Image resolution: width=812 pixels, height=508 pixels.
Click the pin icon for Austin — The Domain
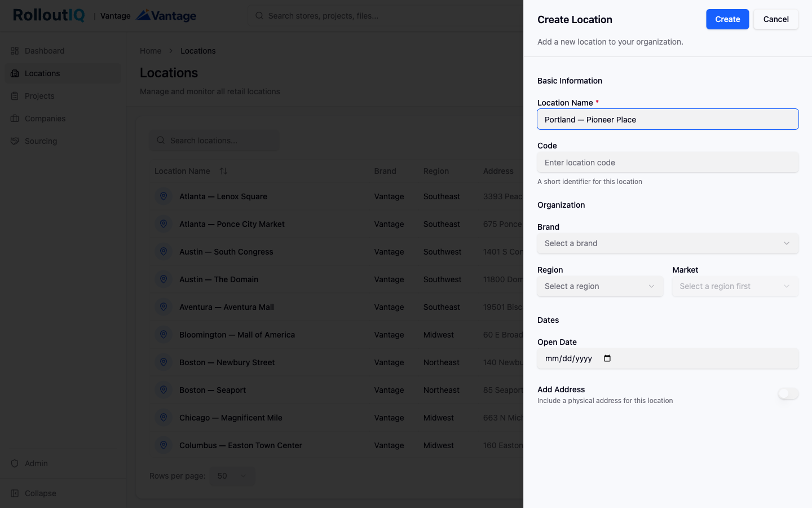point(164,279)
